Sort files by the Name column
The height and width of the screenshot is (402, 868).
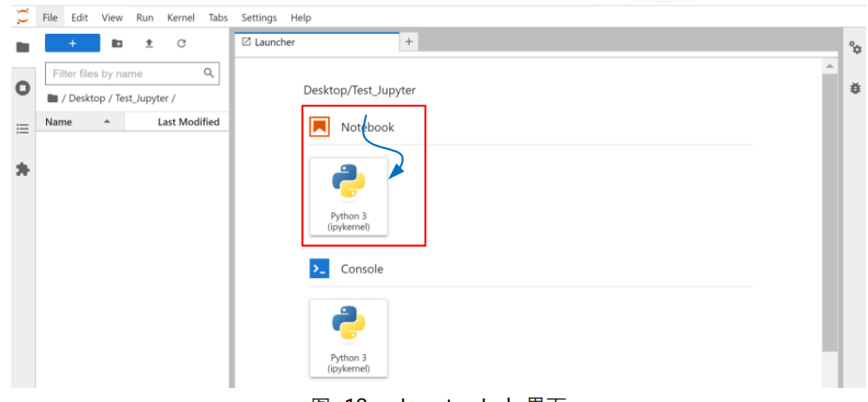point(81,122)
